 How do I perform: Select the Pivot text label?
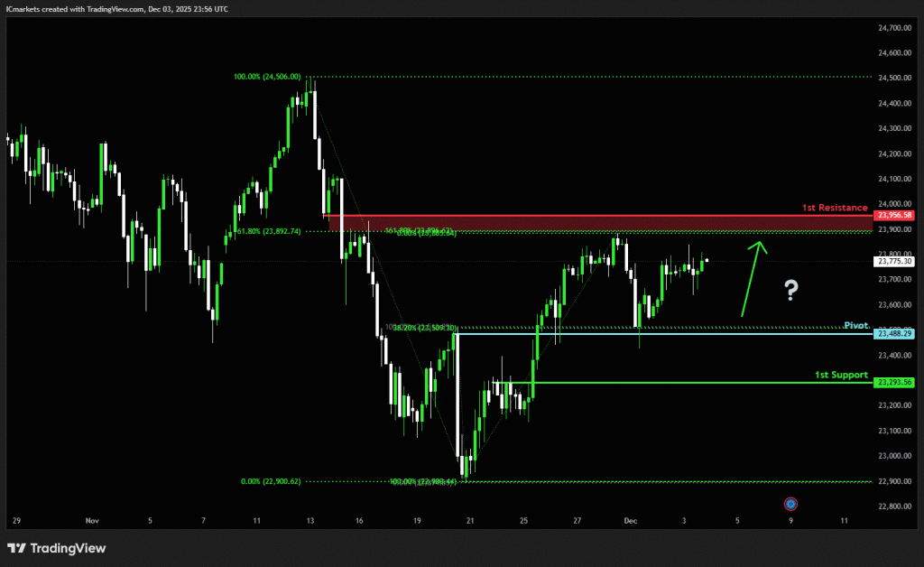[855, 325]
